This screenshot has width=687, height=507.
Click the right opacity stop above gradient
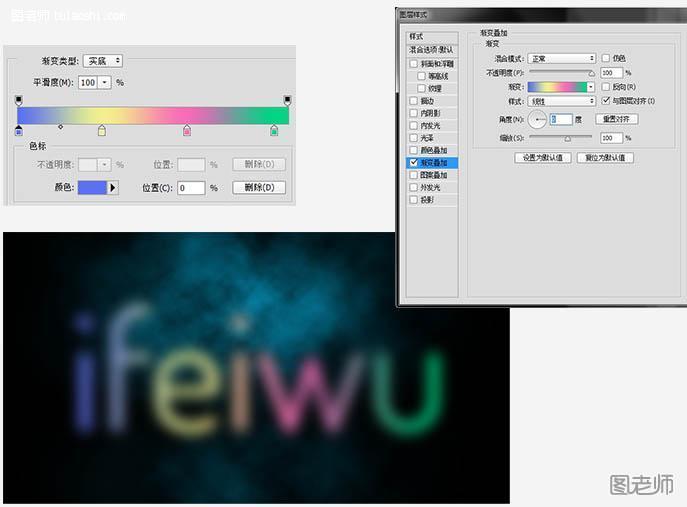(287, 100)
